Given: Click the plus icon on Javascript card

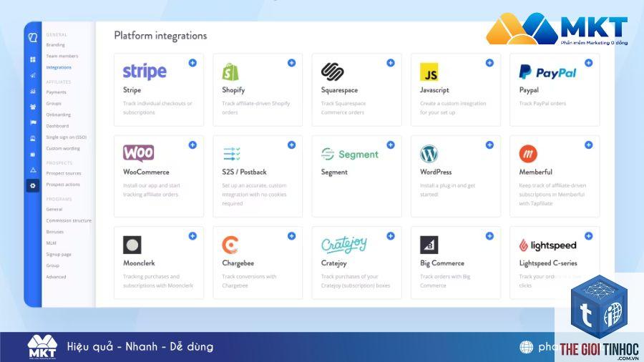Looking at the screenshot, I should pos(489,63).
